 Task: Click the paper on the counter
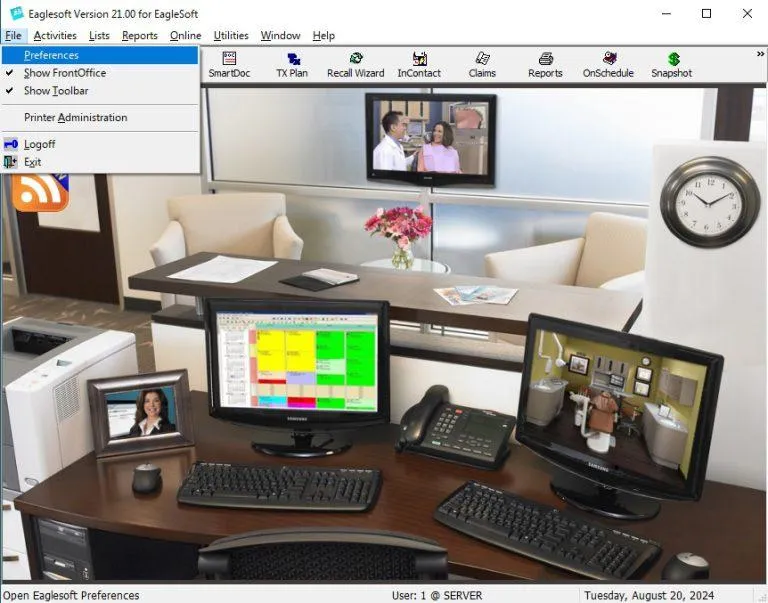click(x=221, y=269)
